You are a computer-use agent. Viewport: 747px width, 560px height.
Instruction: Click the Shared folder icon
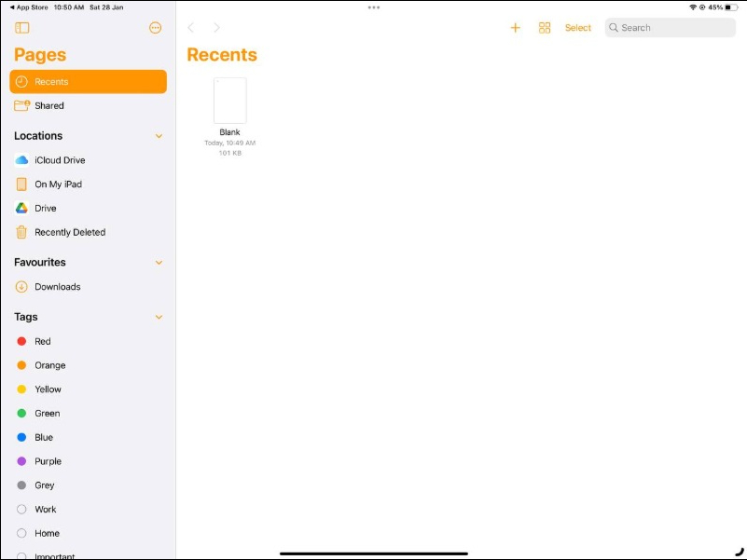click(x=21, y=105)
